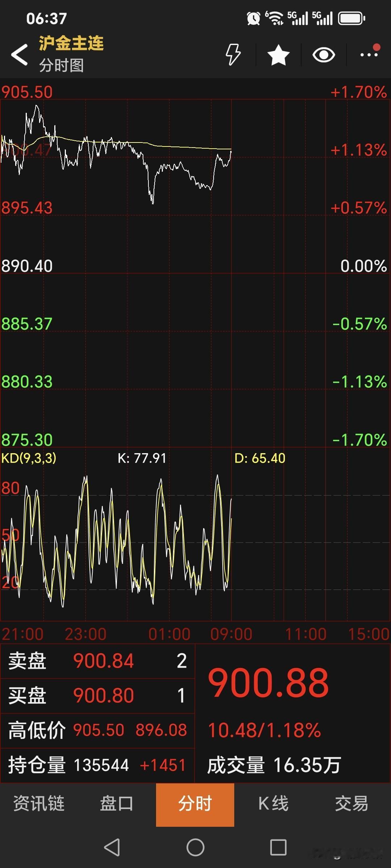Tap the alarm clock status icon
This screenshot has width=391, height=868.
pyautogui.click(x=253, y=18)
